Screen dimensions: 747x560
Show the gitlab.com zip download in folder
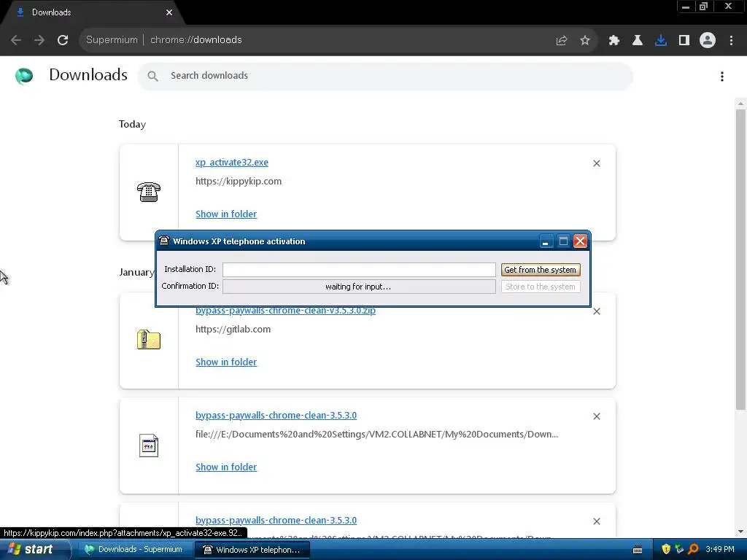(226, 362)
